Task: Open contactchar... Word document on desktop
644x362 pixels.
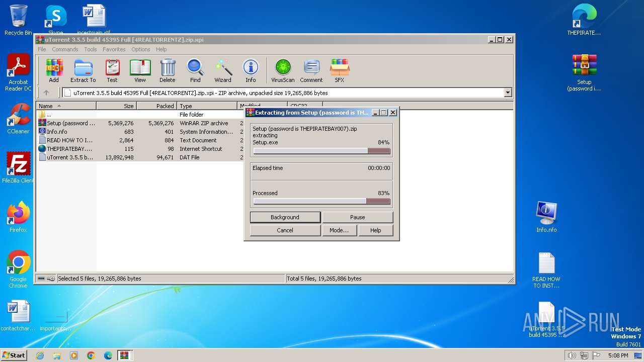Action: pos(18,316)
